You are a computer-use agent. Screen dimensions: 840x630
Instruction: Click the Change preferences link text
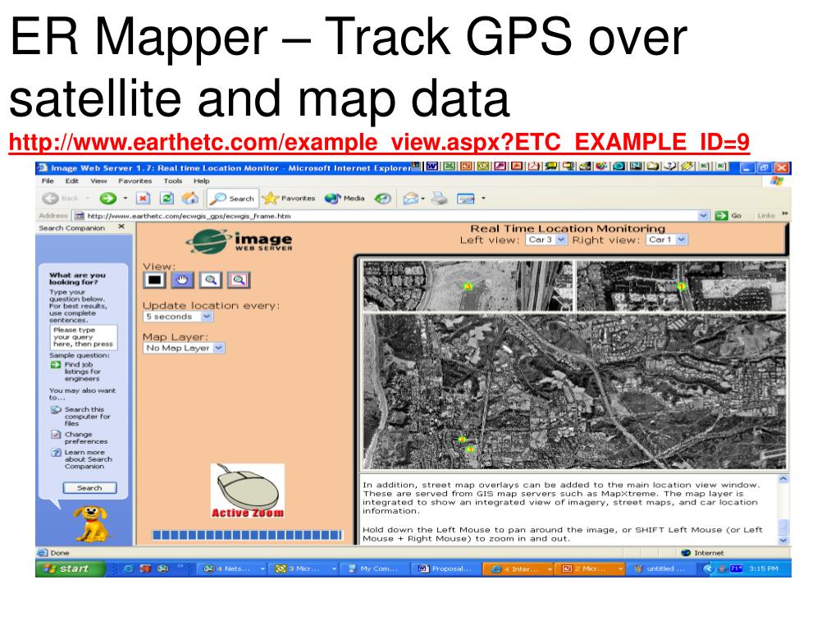point(85,438)
